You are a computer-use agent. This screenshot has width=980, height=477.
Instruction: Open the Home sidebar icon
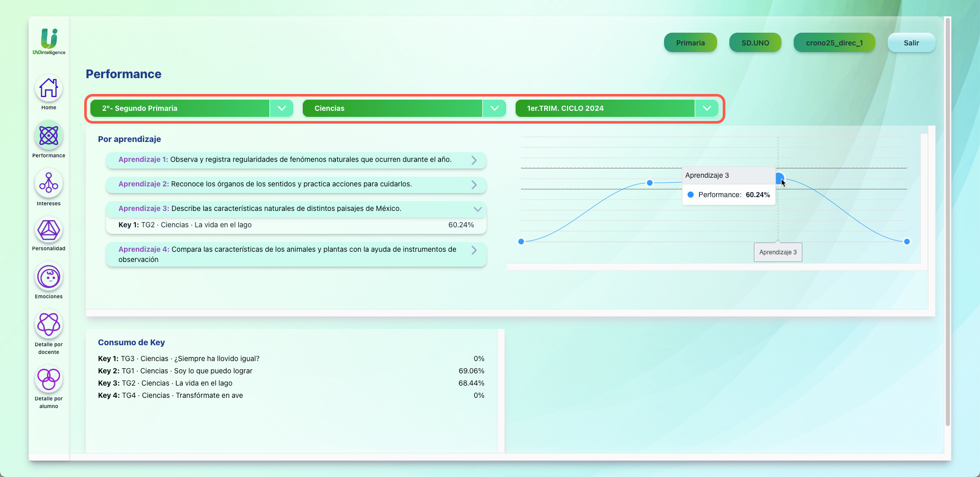48,88
